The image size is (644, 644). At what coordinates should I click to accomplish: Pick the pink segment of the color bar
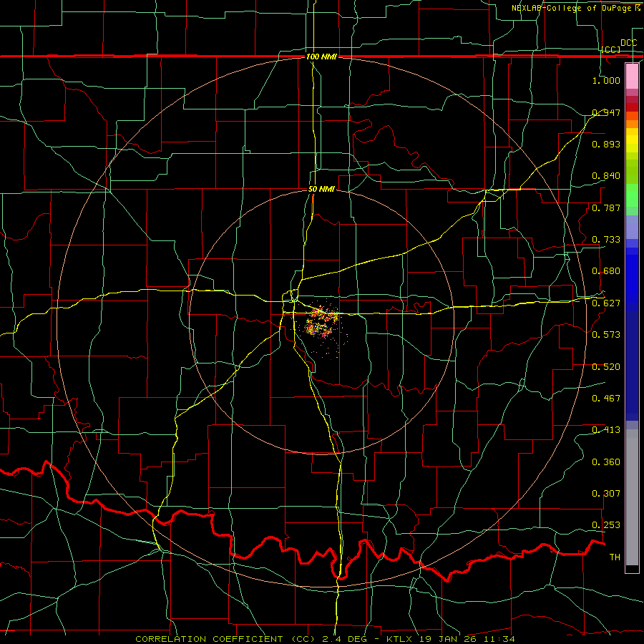click(632, 76)
